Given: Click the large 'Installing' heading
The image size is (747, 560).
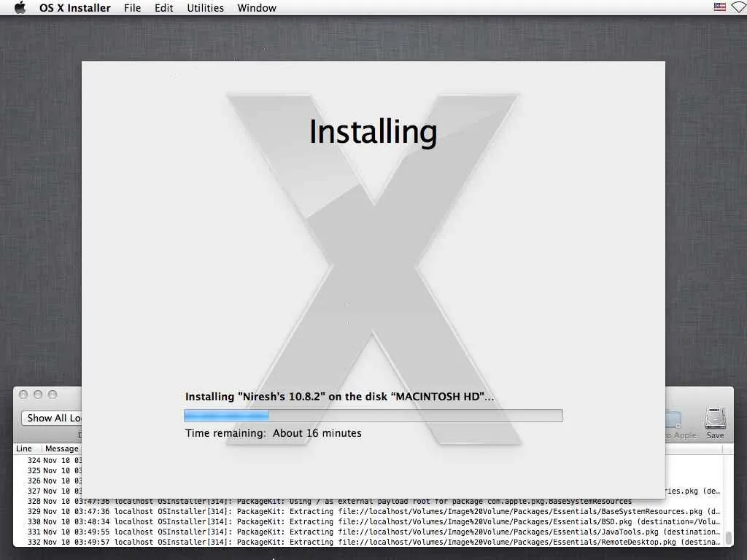Looking at the screenshot, I should click(x=373, y=132).
